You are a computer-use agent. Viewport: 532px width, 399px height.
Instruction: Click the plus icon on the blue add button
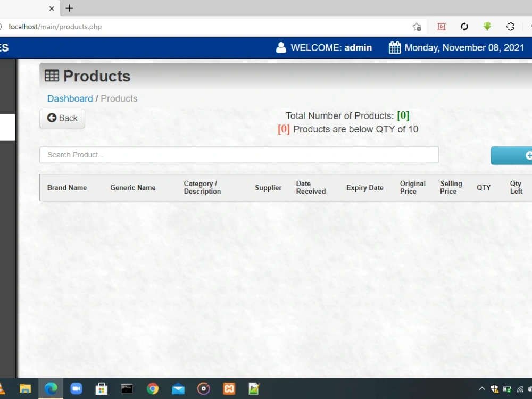pyautogui.click(x=529, y=155)
